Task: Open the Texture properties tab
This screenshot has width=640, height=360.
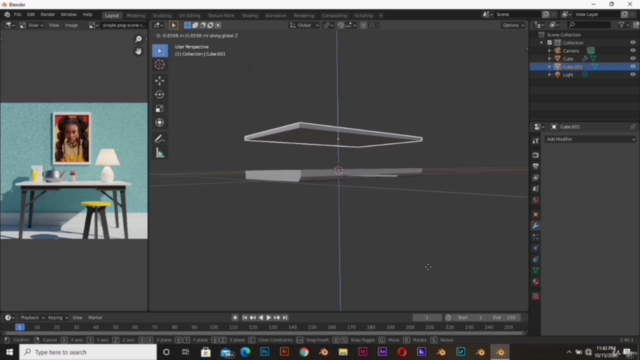Action: coord(536,296)
